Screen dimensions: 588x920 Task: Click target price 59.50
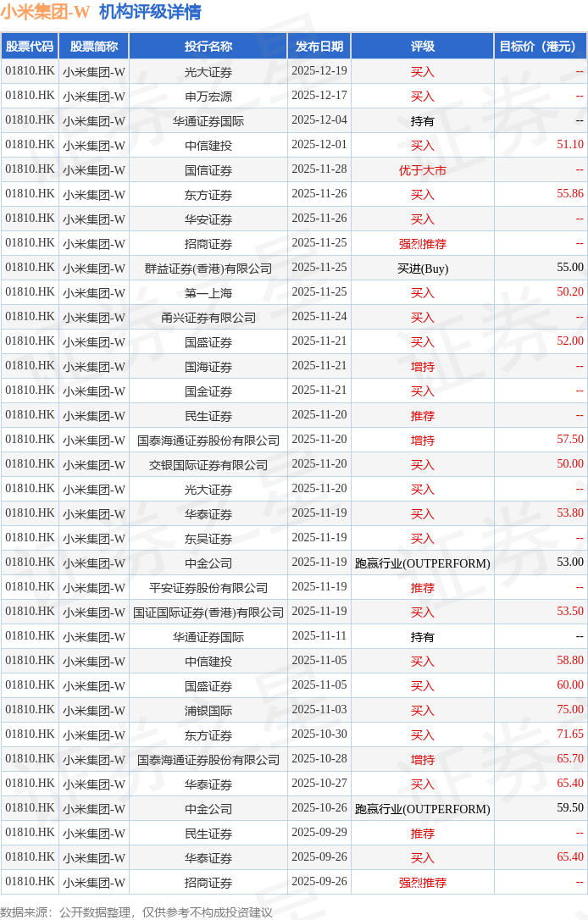tap(570, 808)
